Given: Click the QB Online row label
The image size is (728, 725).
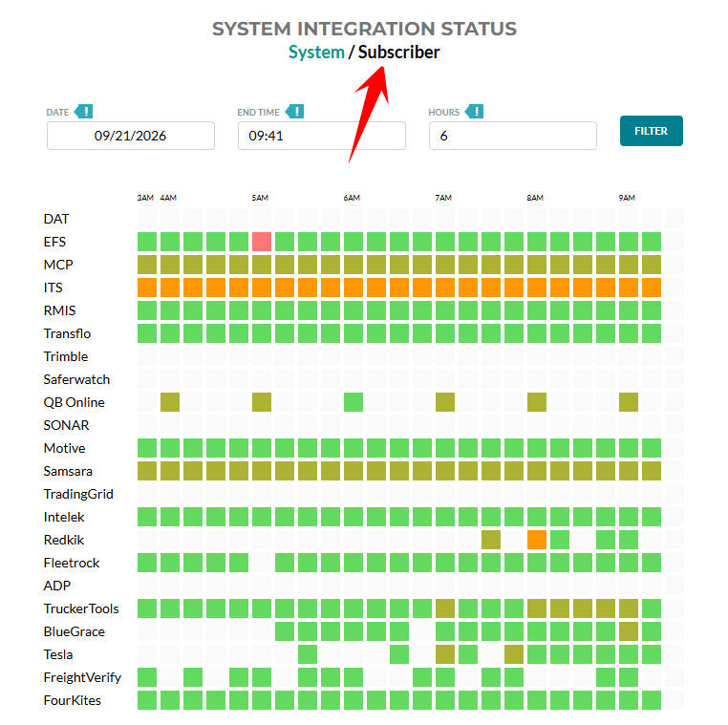Looking at the screenshot, I should (x=75, y=402).
